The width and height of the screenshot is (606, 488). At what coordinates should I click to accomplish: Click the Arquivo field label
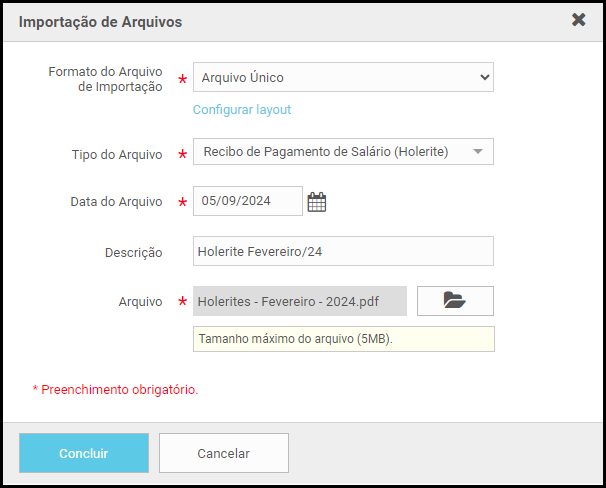(x=140, y=301)
